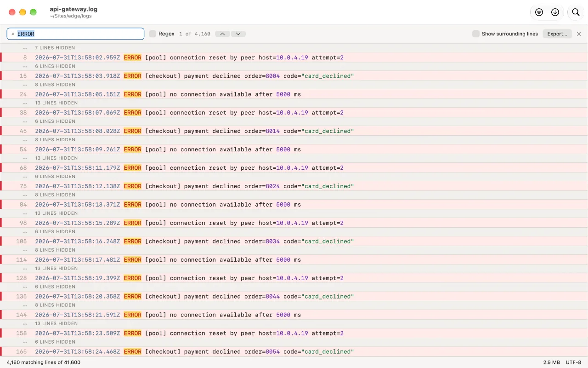The image size is (588, 368).
Task: Expand hidden lines below line 38
Action: (x=294, y=121)
